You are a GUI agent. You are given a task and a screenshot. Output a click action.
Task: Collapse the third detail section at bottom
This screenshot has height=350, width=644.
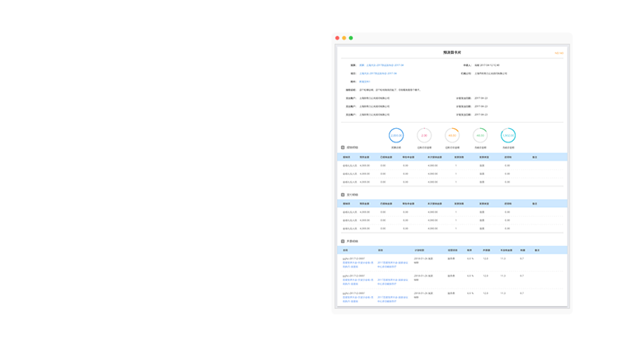coord(342,242)
